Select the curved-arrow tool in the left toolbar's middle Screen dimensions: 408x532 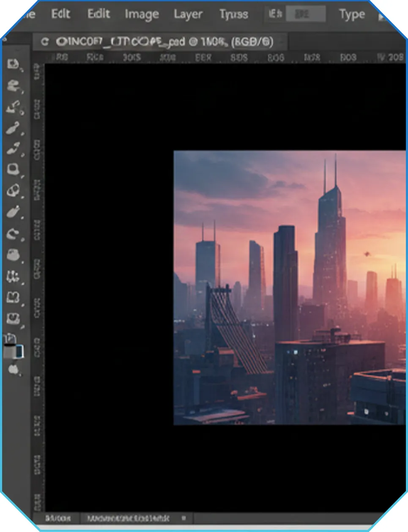coord(13,233)
